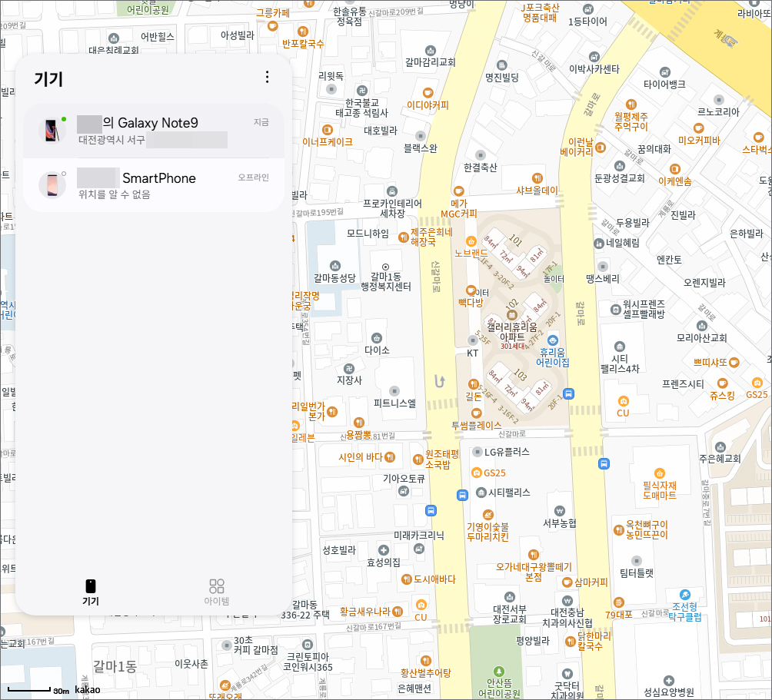Click the 조선형 탁구클럽 marker
The height and width of the screenshot is (700, 772).
[x=685, y=595]
